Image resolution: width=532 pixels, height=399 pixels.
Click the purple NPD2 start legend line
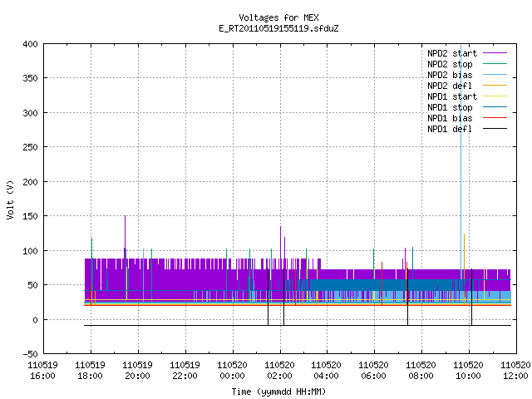495,53
